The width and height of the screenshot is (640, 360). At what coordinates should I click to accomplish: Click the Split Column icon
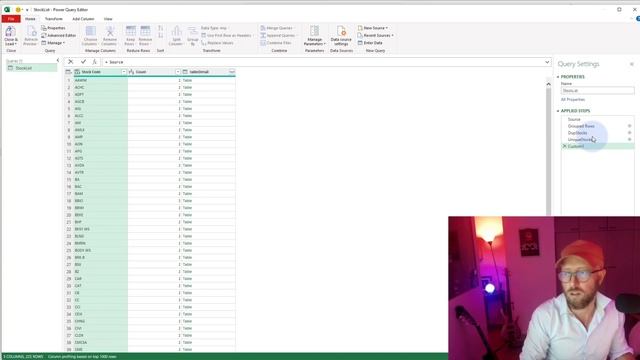176,32
